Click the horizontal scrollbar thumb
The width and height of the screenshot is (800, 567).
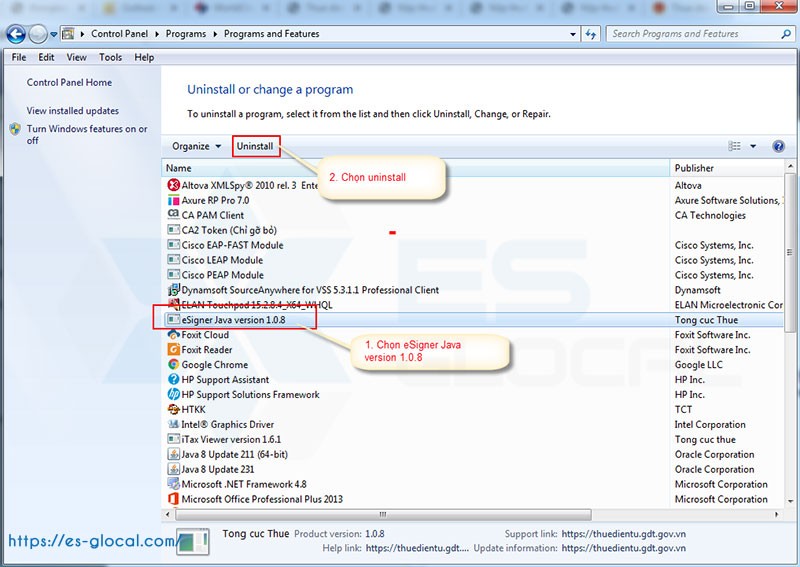(383, 514)
